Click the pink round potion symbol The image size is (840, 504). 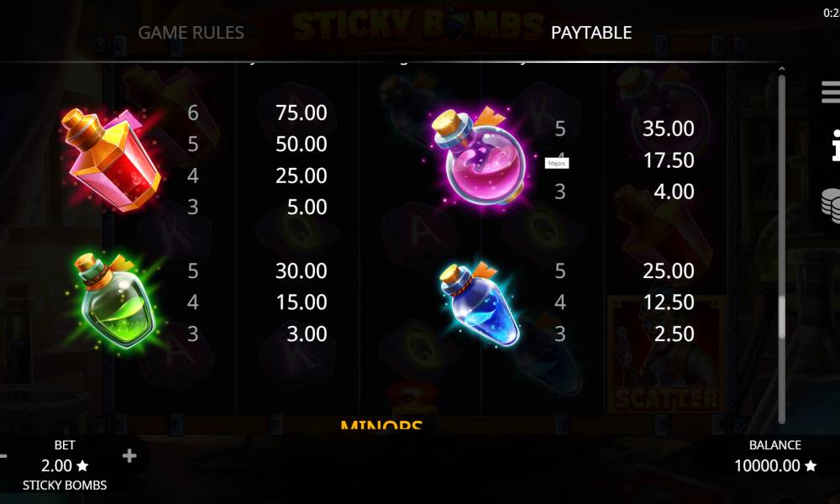tap(480, 157)
